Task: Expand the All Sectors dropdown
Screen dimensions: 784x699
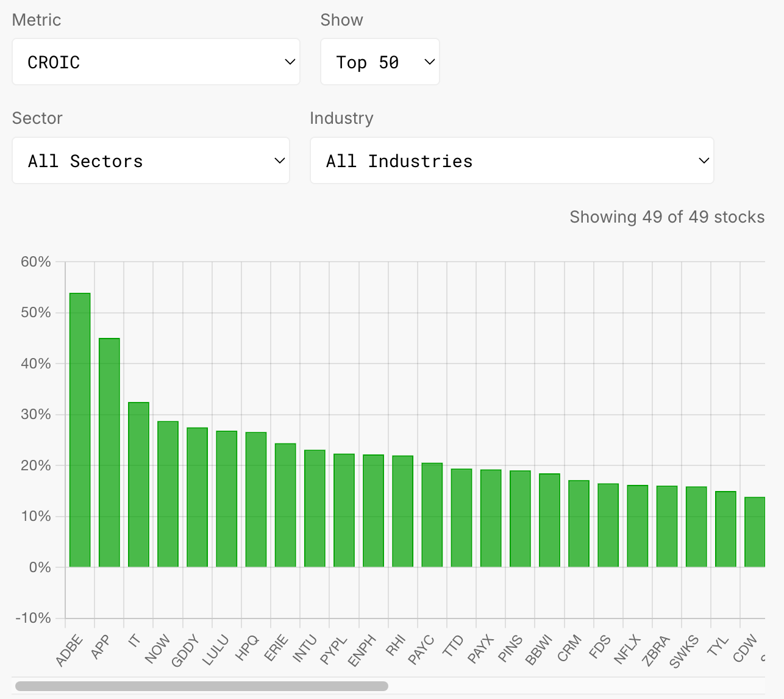Action: 151,161
